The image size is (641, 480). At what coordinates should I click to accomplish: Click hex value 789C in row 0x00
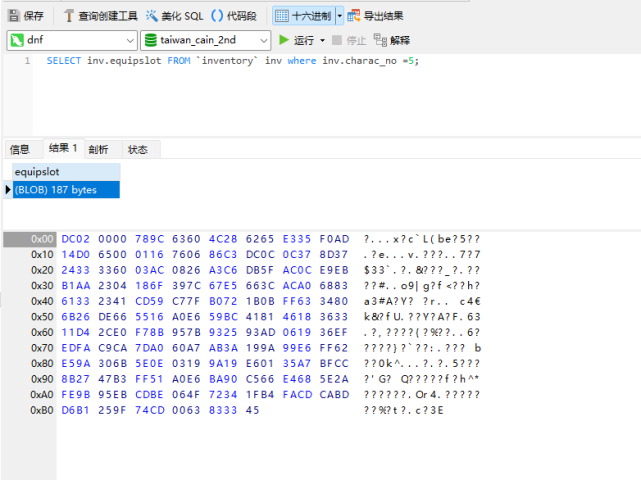point(149,239)
